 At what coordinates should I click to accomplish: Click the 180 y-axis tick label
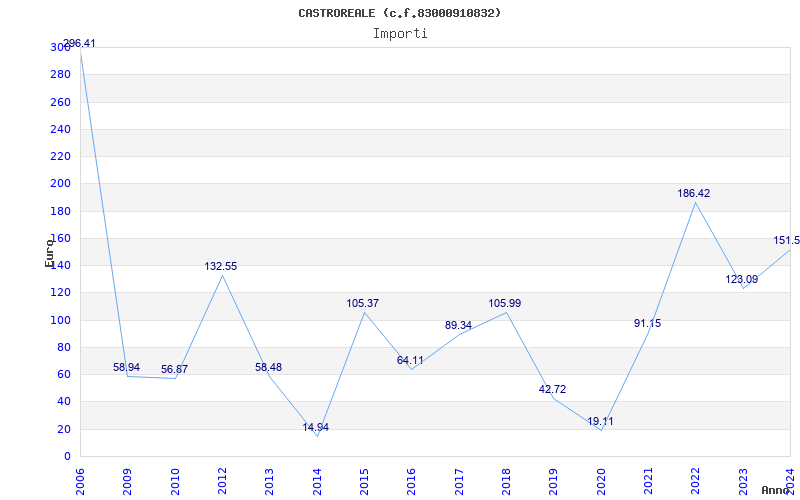click(61, 211)
